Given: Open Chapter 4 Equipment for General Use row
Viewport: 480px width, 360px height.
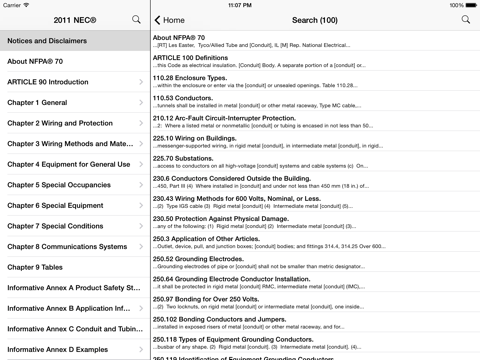Looking at the screenshot, I should [75, 164].
